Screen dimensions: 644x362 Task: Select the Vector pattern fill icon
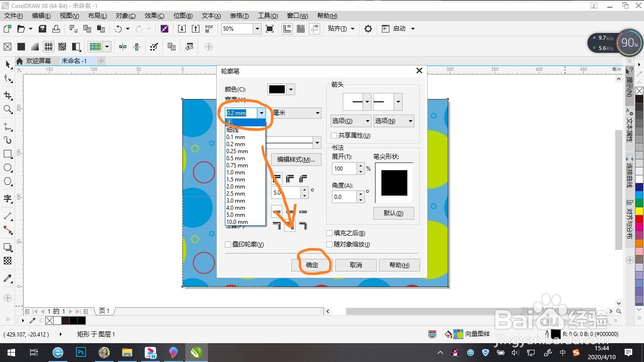(x=49, y=47)
